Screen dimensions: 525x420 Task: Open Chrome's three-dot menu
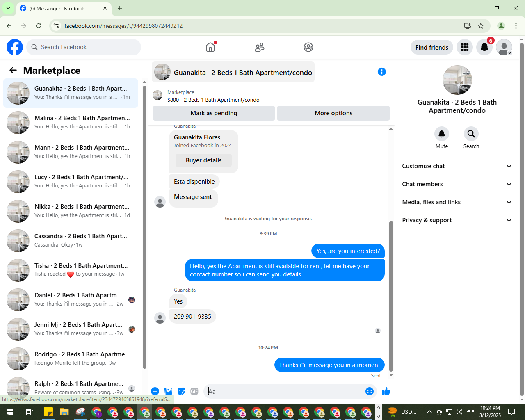[x=516, y=26]
